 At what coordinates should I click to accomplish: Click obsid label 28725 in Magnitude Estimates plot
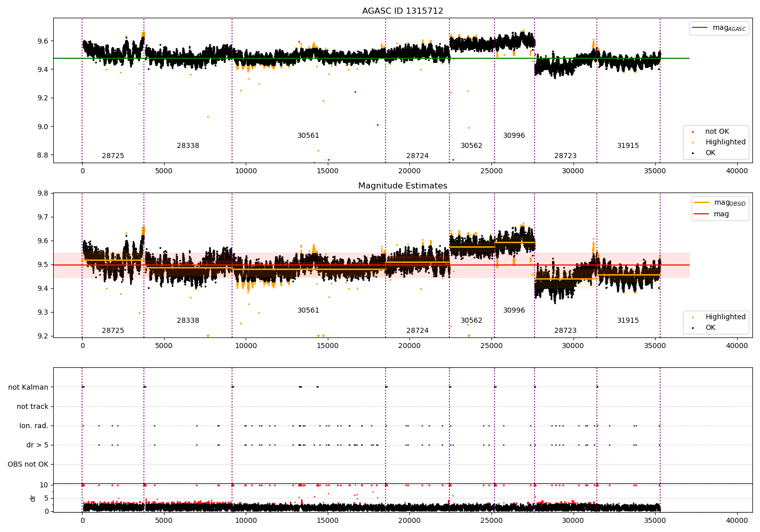pyautogui.click(x=113, y=330)
